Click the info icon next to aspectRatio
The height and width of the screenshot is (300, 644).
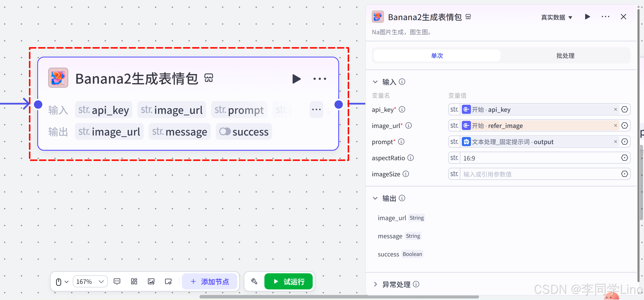pos(411,158)
